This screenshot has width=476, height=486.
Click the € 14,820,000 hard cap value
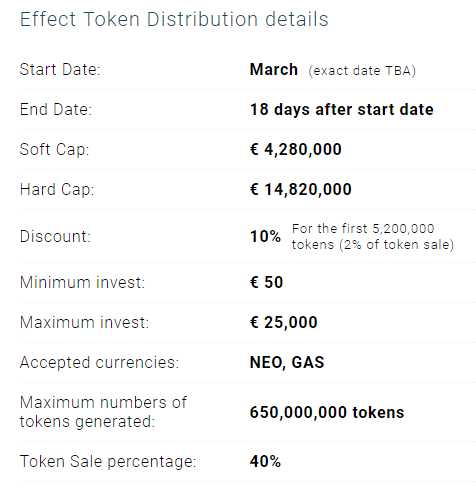[301, 189]
